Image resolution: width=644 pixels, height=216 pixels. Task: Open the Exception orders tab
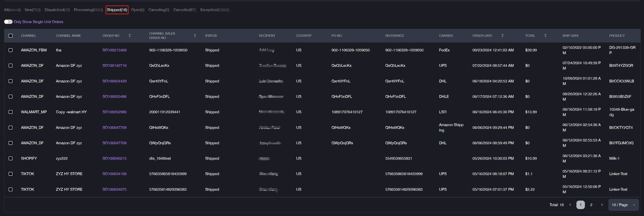[214, 10]
